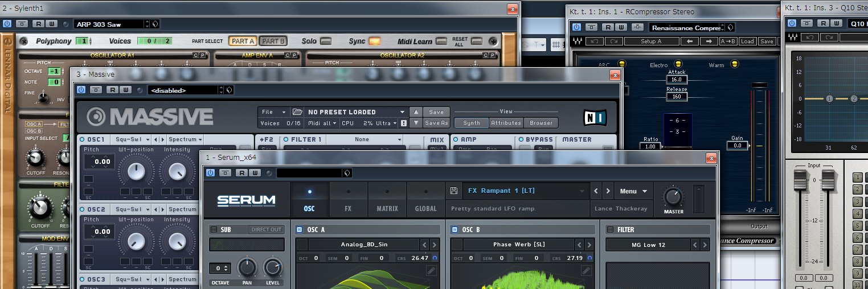
Task: Open Serum Menu dropdown
Action: click(634, 191)
